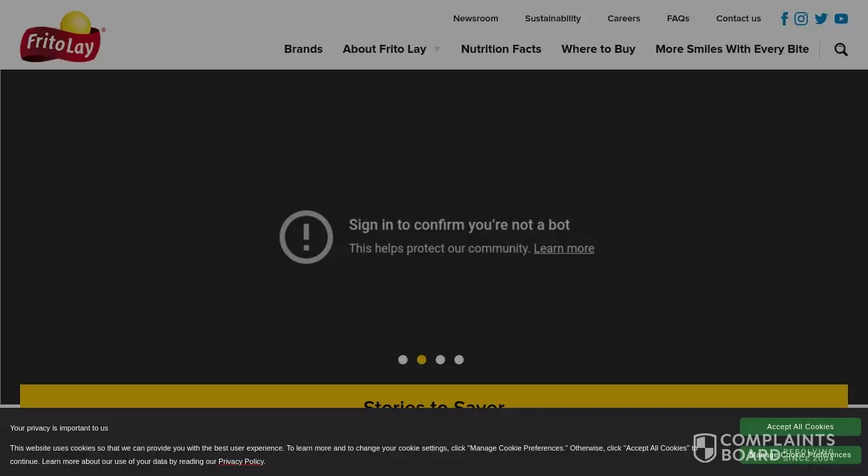The width and height of the screenshot is (868, 476).
Task: Follow the Learn more link
Action: [x=564, y=249]
